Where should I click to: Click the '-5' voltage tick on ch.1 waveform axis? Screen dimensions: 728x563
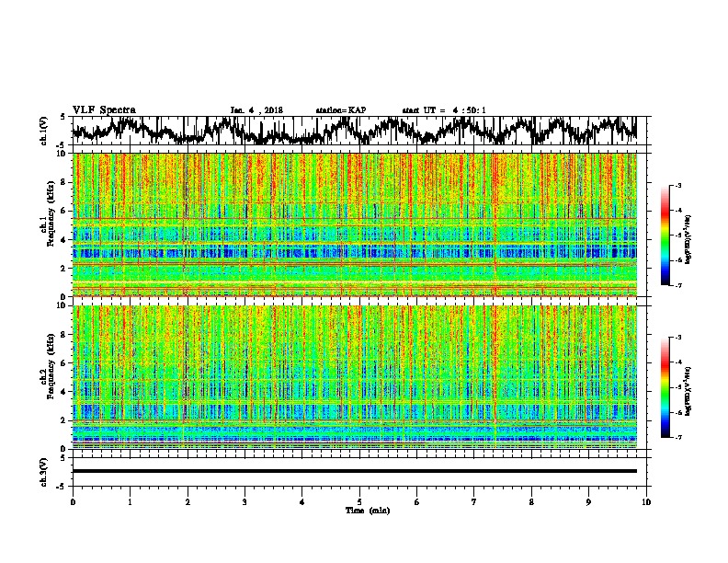(x=62, y=145)
